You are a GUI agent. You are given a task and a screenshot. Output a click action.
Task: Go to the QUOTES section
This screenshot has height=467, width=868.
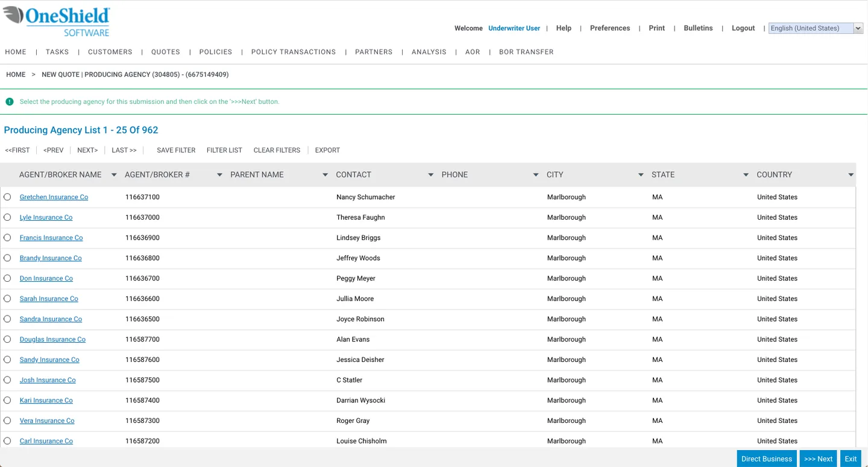tap(165, 52)
